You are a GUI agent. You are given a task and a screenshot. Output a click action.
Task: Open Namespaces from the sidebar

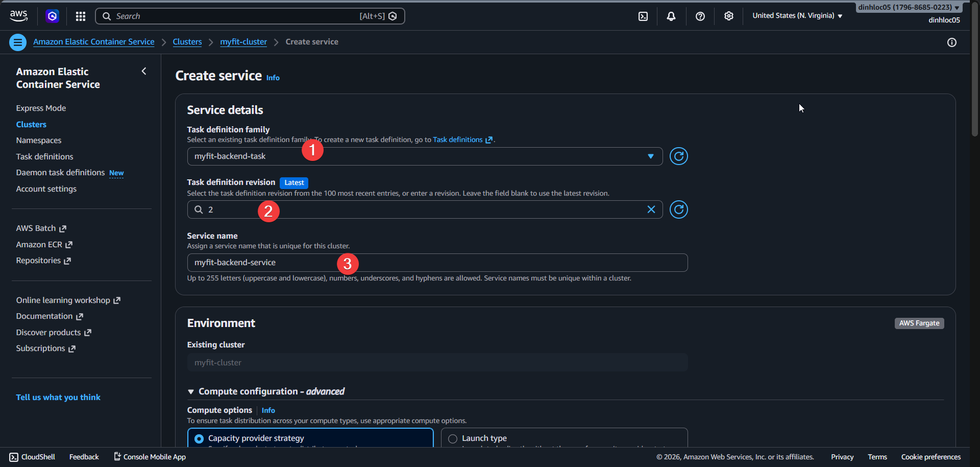point(38,140)
